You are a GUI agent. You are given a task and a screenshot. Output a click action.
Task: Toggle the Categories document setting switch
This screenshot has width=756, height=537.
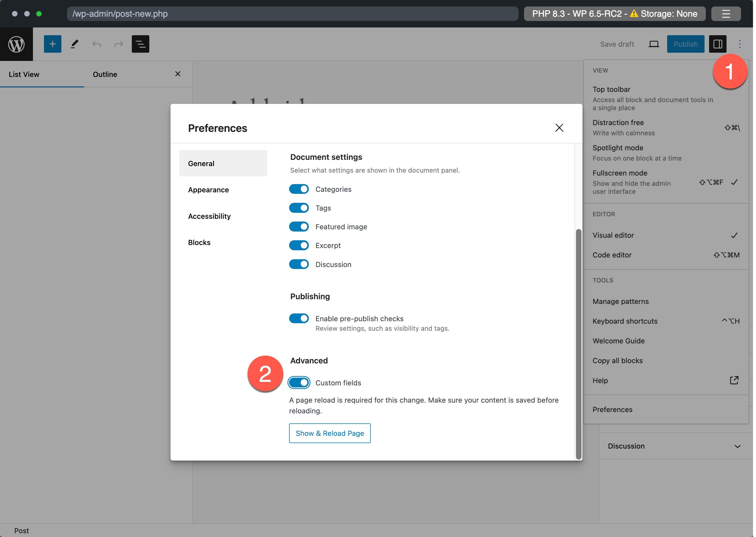tap(299, 189)
